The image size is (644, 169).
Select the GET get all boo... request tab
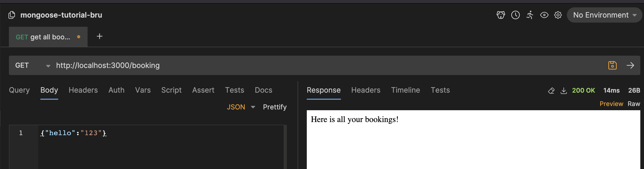[48, 37]
